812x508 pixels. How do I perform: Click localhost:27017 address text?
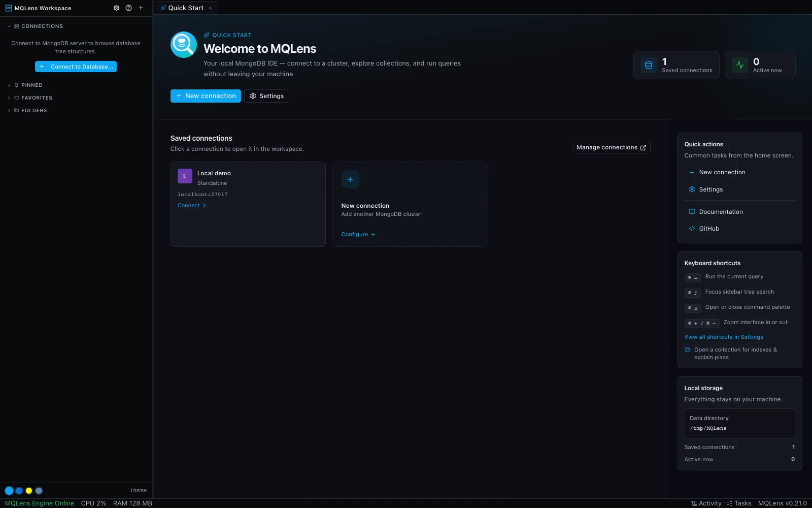[202, 195]
